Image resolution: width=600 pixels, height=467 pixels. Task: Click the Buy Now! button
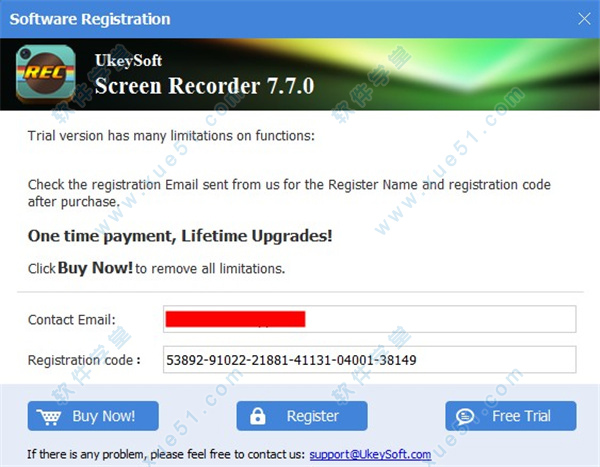93,416
